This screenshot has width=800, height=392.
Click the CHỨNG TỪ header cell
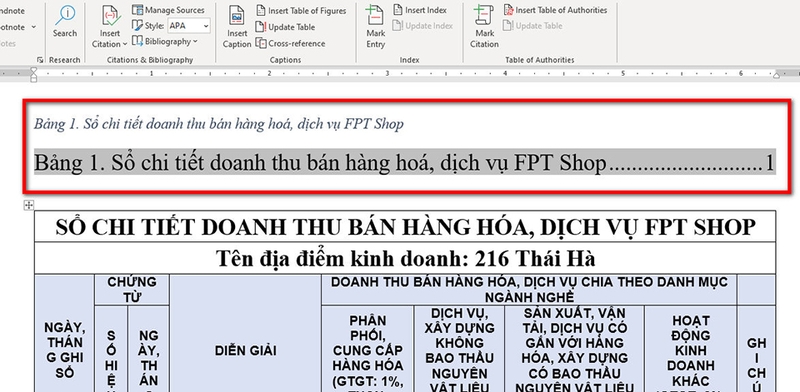[132, 289]
